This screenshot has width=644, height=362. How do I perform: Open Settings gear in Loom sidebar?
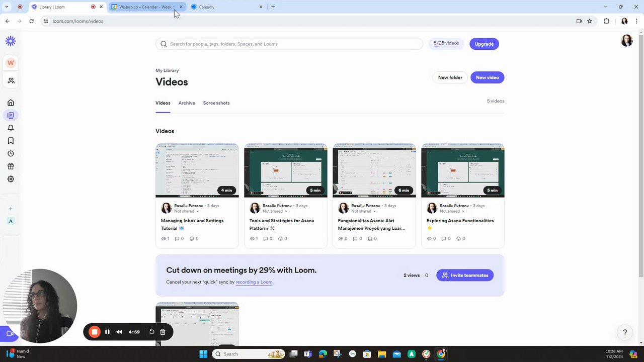pos(11,179)
